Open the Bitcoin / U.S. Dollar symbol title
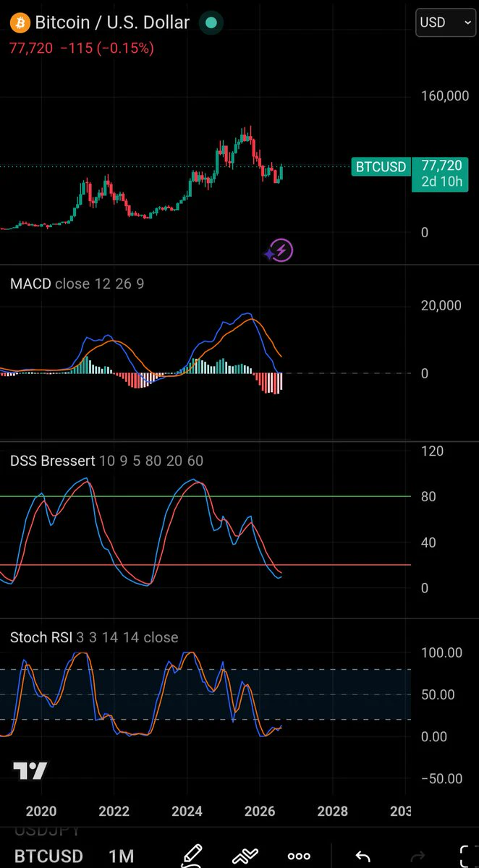The height and width of the screenshot is (868, 479). point(112,23)
